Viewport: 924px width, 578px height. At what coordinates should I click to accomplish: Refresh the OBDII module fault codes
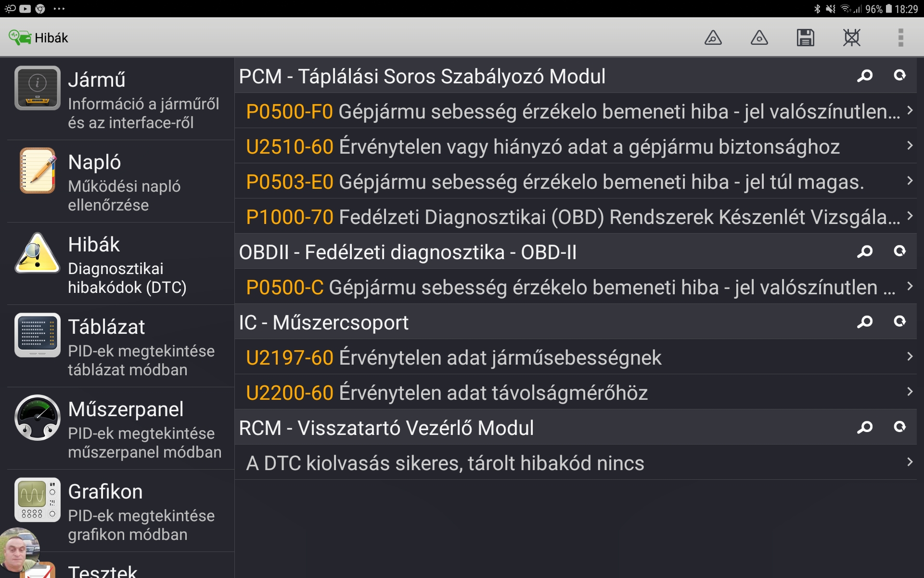pos(899,251)
